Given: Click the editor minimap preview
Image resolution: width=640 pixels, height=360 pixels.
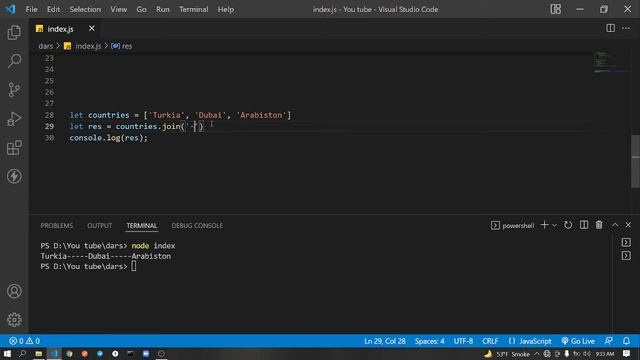Looking at the screenshot, I should coord(611,62).
